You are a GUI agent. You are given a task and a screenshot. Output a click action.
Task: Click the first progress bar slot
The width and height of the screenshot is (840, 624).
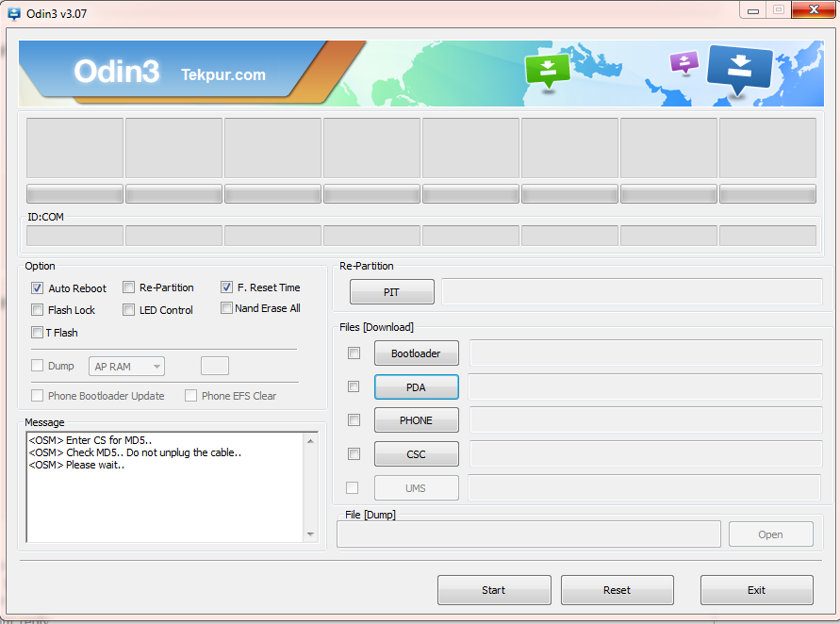pyautogui.click(x=75, y=194)
